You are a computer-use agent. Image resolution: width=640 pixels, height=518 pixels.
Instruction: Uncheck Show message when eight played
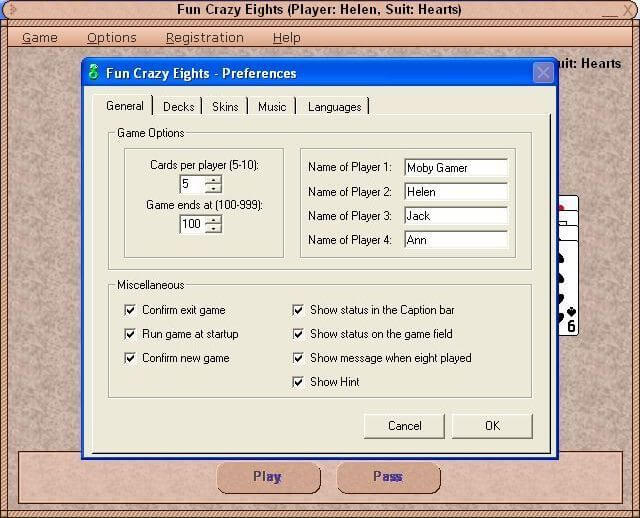298,358
